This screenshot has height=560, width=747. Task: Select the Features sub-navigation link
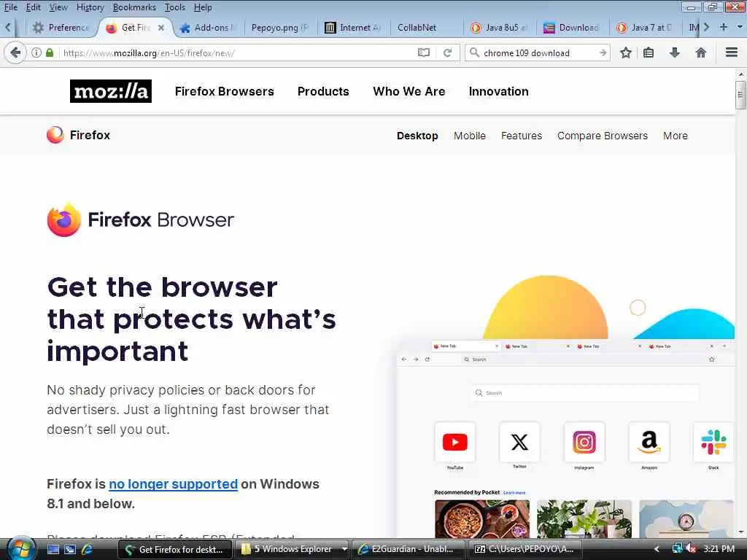(x=522, y=136)
